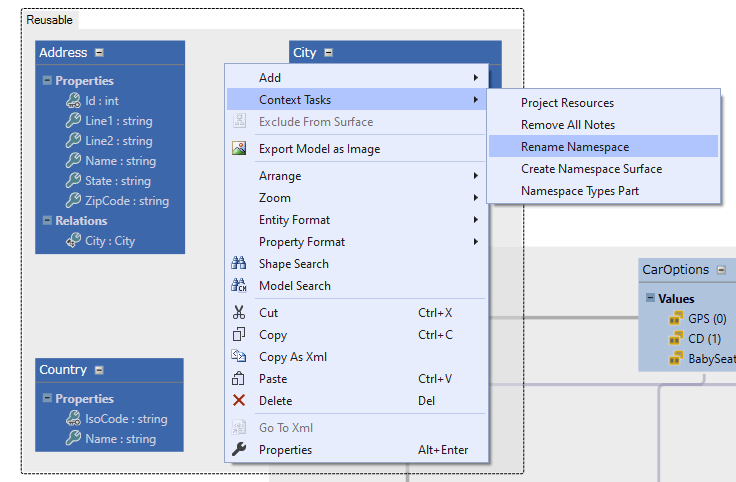Toggle the Country entity collapse button
The image size is (736, 482).
coord(99,370)
